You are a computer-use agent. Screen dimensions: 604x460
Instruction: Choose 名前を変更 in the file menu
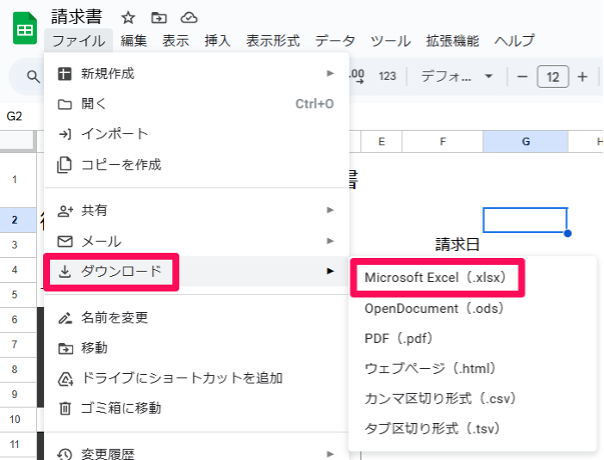tap(196, 317)
